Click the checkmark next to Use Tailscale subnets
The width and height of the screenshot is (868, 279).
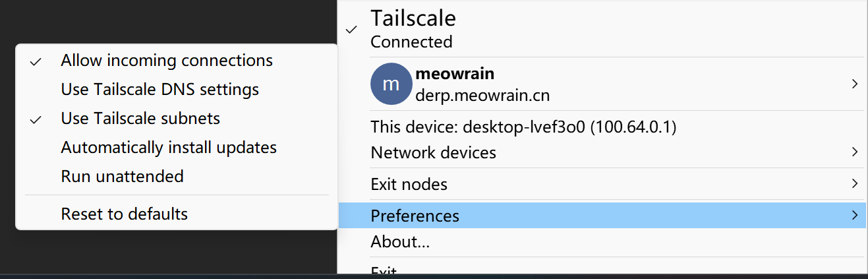pos(36,119)
